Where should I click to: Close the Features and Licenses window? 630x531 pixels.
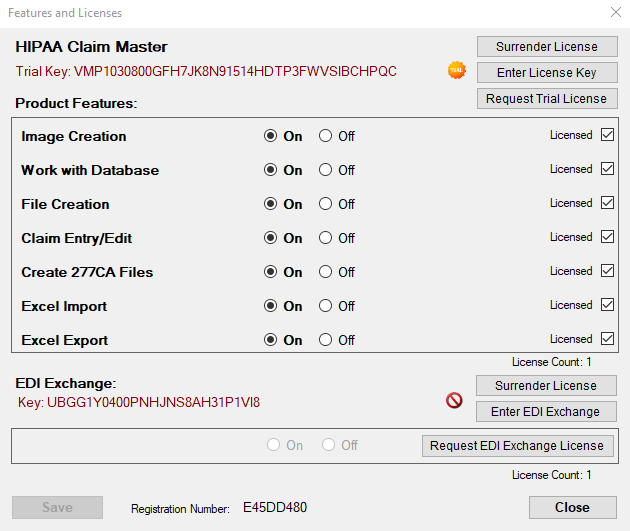[616, 12]
